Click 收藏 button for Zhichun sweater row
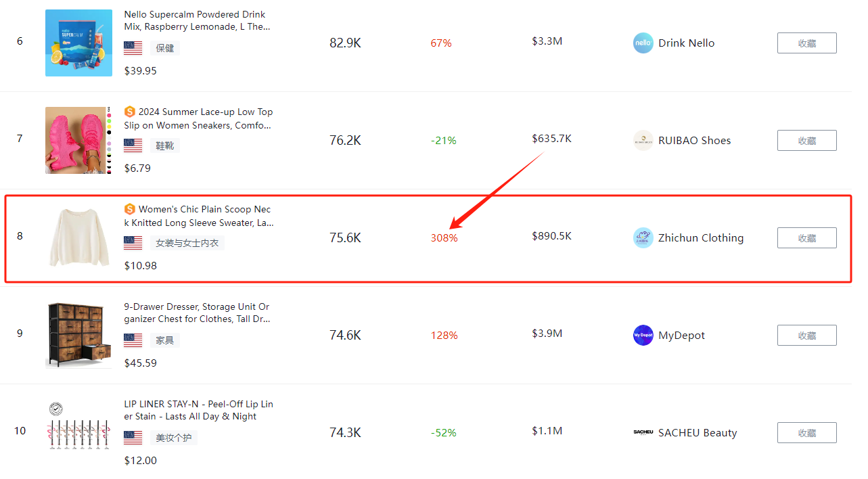 [806, 238]
